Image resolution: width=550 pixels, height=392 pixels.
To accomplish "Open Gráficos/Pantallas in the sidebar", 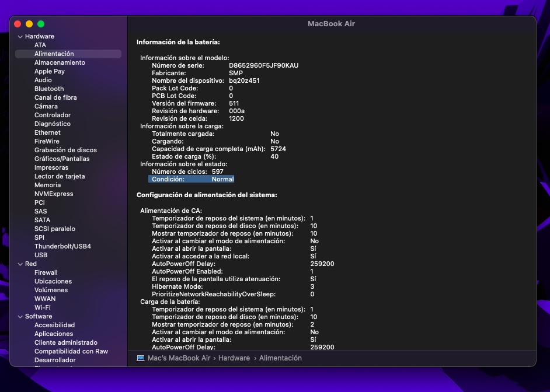I will [62, 159].
